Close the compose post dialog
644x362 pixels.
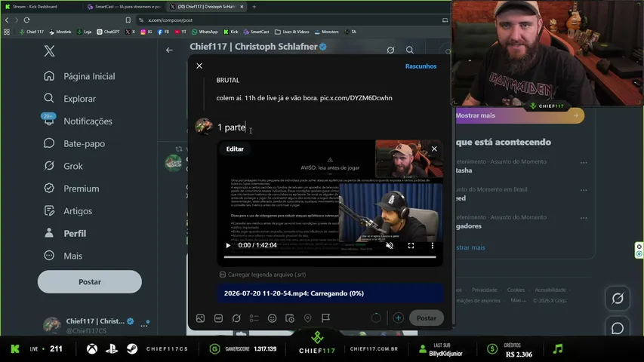click(199, 66)
